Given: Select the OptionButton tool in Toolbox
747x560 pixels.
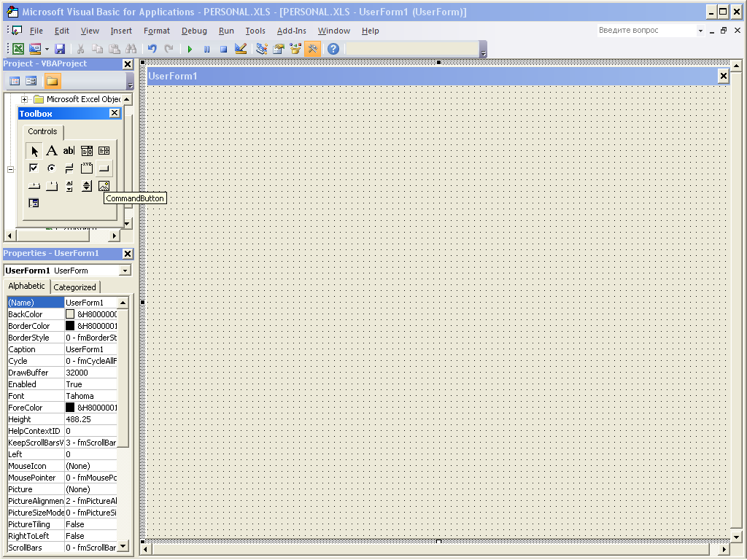Looking at the screenshot, I should [x=52, y=168].
